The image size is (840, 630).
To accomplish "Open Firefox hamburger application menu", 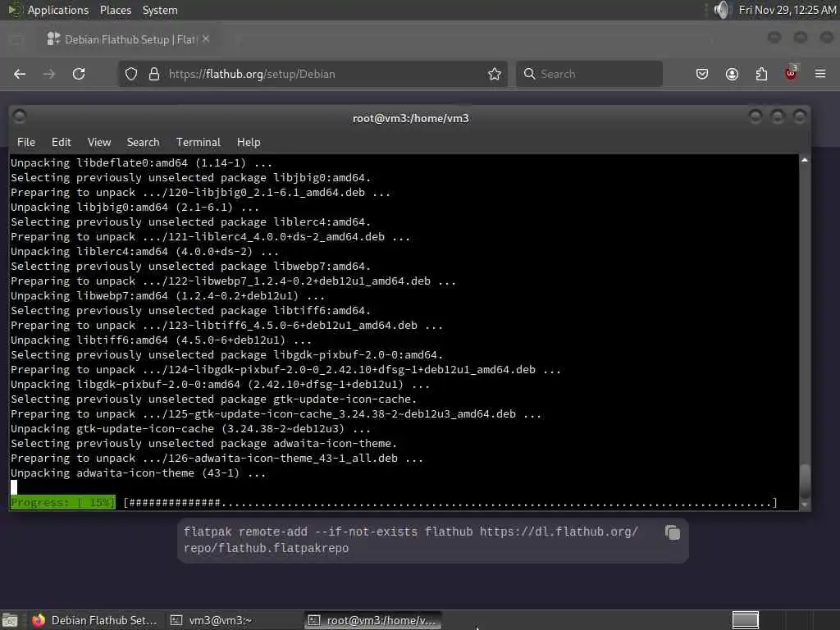I will tap(820, 74).
